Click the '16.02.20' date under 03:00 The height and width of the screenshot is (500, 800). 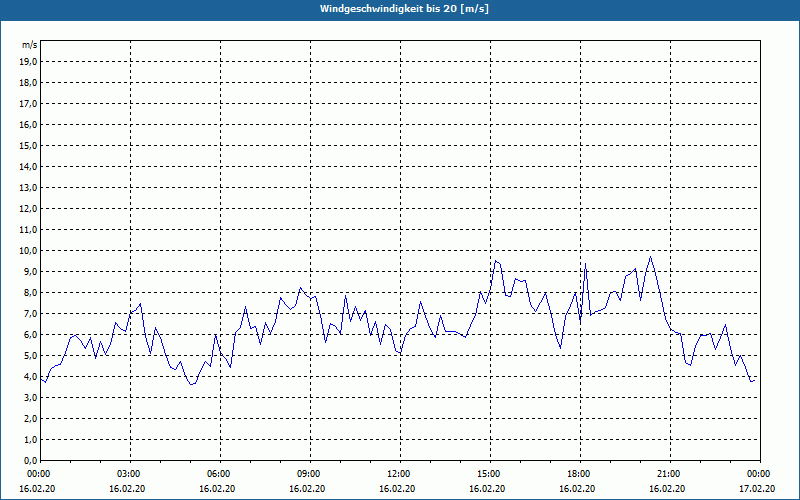pyautogui.click(x=127, y=488)
